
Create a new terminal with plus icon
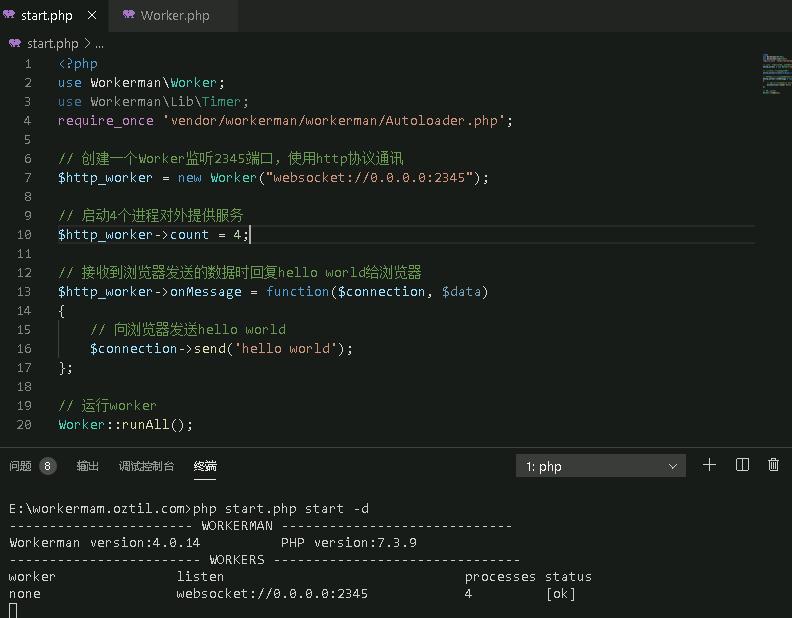tap(709, 465)
